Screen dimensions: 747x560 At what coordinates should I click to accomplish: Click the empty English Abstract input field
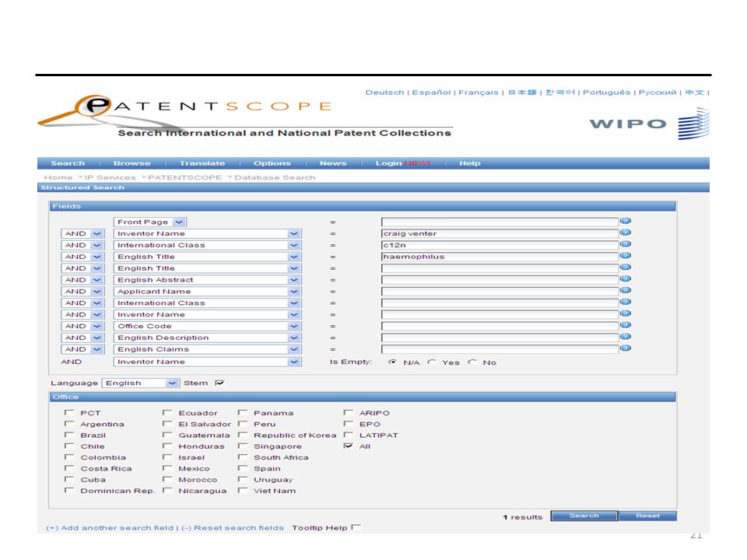pyautogui.click(x=500, y=280)
